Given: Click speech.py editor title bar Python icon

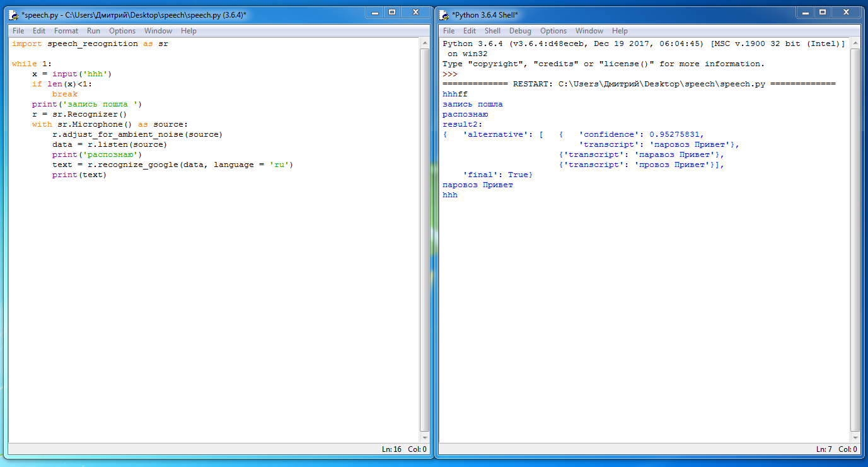Looking at the screenshot, I should click(x=14, y=14).
